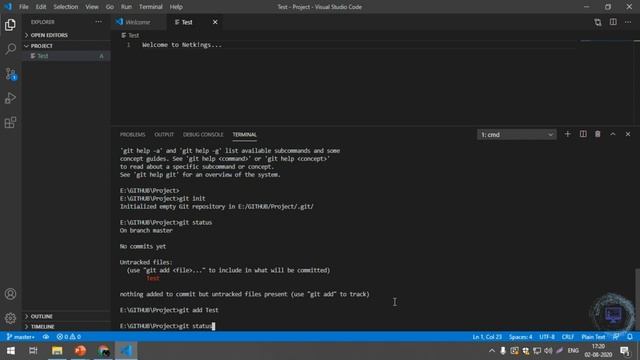Click the terminal vertical scrollbar
The width and height of the screenshot is (640, 360).
point(637,299)
